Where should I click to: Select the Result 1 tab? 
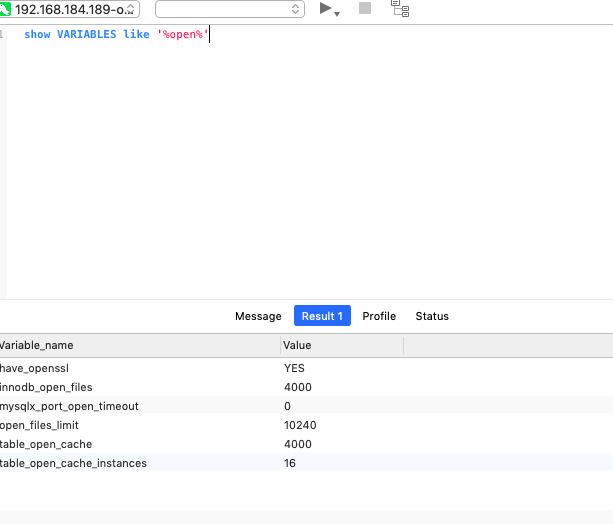(x=322, y=316)
